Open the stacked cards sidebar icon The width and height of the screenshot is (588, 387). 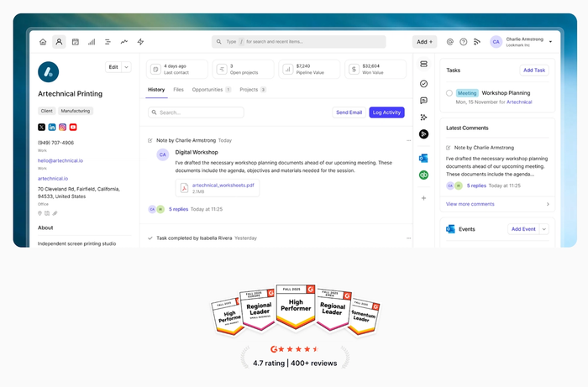pyautogui.click(x=423, y=64)
